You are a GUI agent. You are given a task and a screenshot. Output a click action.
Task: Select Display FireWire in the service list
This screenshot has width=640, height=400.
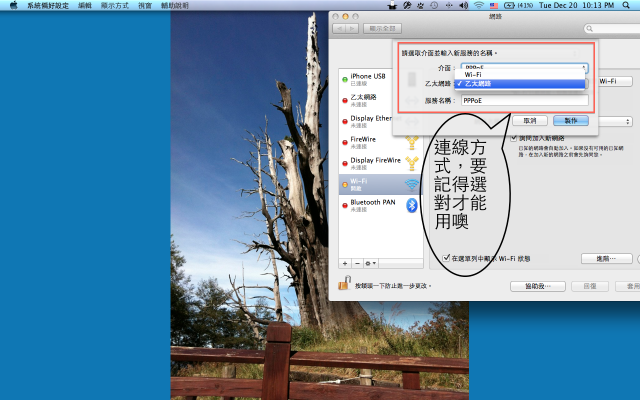pyautogui.click(x=380, y=163)
